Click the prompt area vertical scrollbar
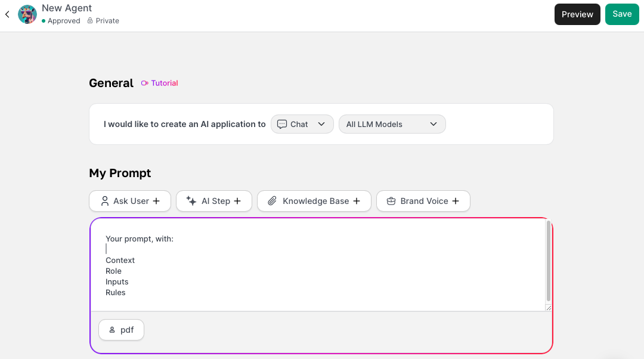The width and height of the screenshot is (644, 359). [x=549, y=261]
